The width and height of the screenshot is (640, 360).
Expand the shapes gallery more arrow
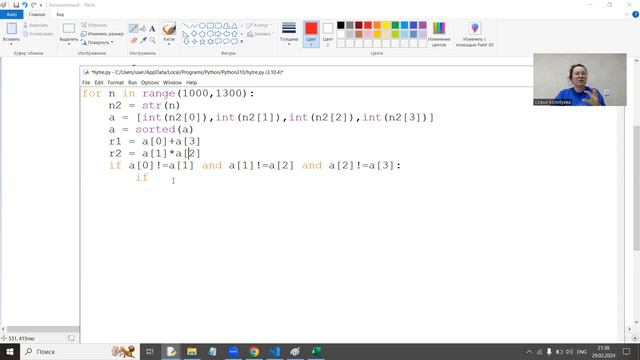(242, 42)
